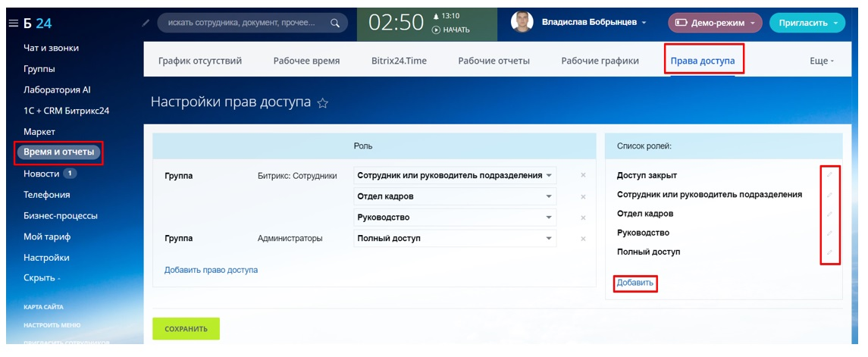This screenshot has height=357, width=868.
Task: Open the 'Отдел кадров' role dropdown
Action: (455, 196)
